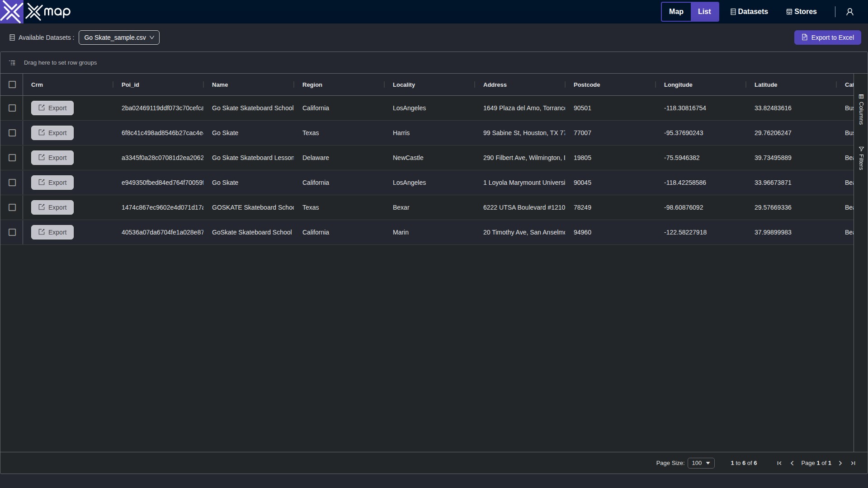868x488 pixels.
Task: Expand the Page Size dropdown
Action: [701, 463]
